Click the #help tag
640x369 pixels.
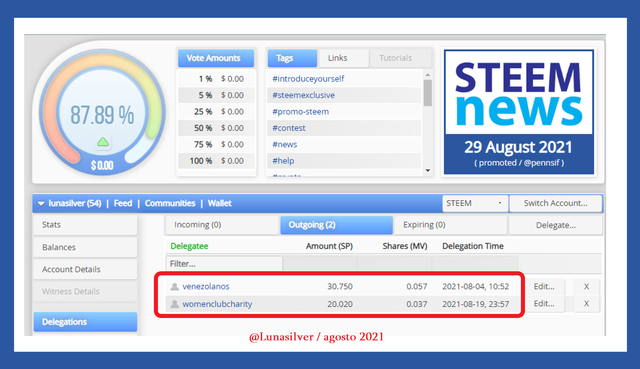click(283, 161)
